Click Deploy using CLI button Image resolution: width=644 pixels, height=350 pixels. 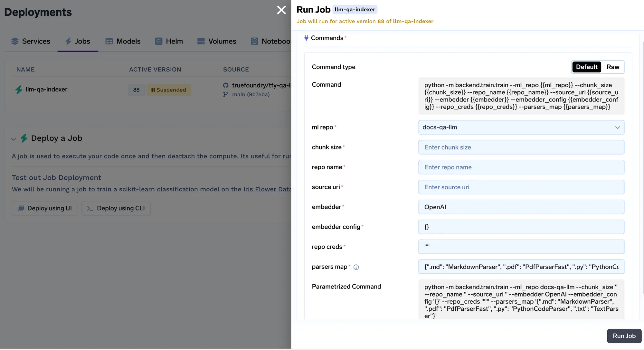pyautogui.click(x=116, y=208)
